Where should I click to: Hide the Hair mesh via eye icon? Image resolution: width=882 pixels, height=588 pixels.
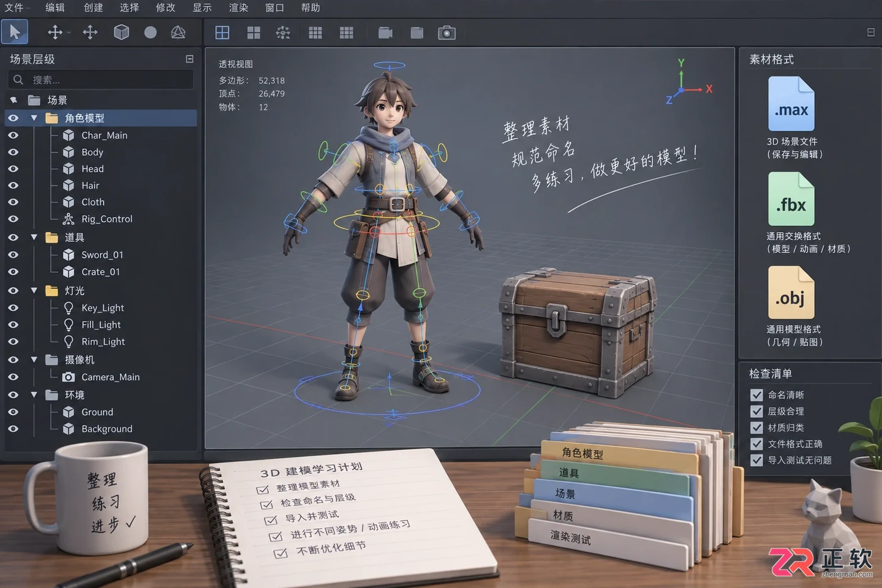pyautogui.click(x=13, y=185)
